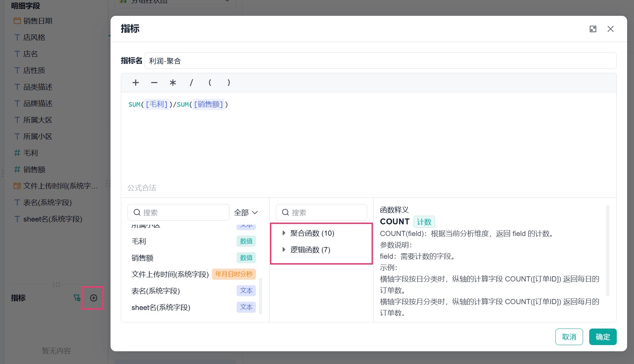Click the 数值 tag on the 毛利 row
The height and width of the screenshot is (364, 634).
(246, 241)
